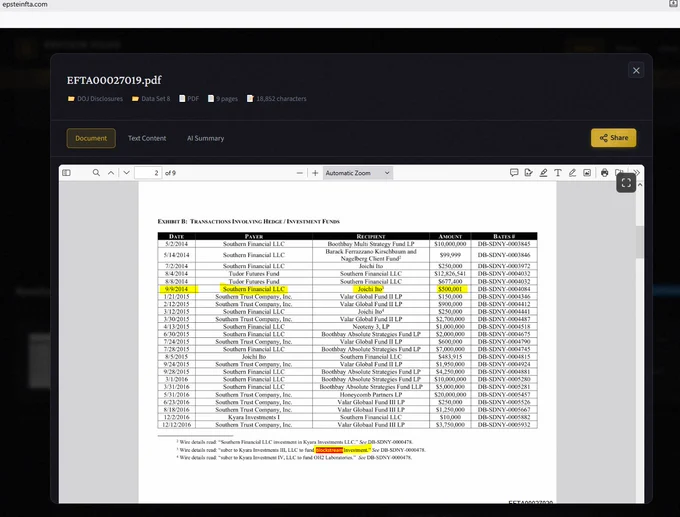Select the add text tool
The width and height of the screenshot is (680, 517).
558,173
